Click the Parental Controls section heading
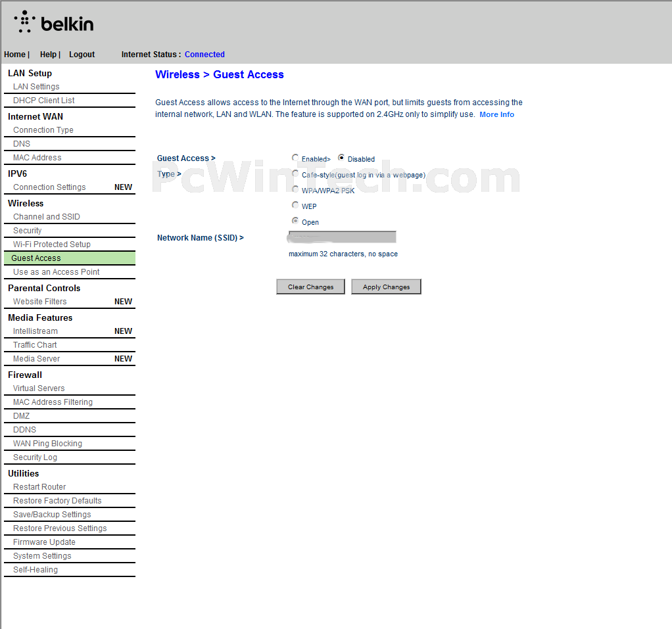672x629 pixels. coord(44,288)
